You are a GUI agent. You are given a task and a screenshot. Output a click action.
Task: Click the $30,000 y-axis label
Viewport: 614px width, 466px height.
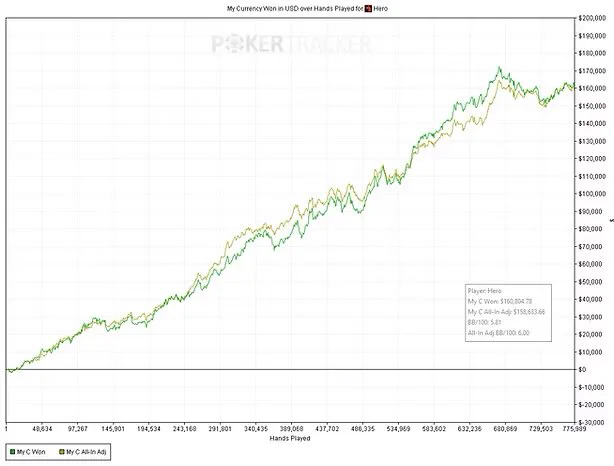point(589,317)
